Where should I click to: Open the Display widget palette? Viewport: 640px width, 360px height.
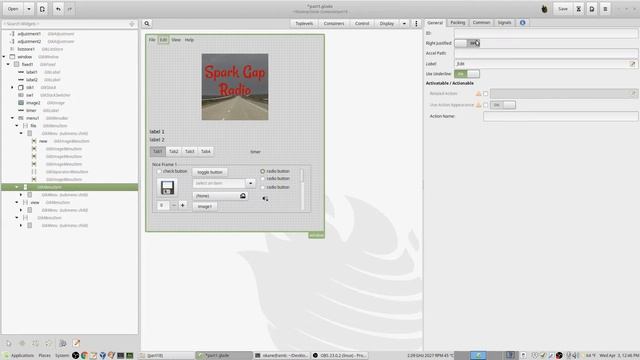(x=387, y=24)
